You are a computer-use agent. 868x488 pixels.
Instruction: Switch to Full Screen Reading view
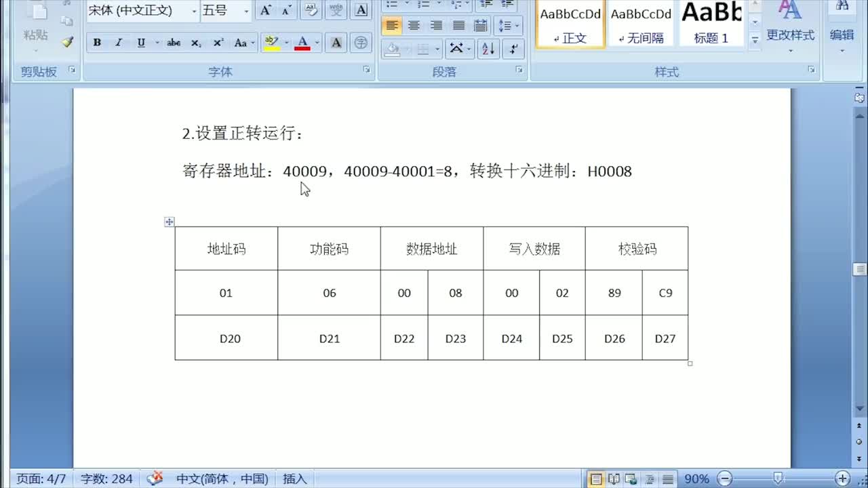click(x=614, y=479)
